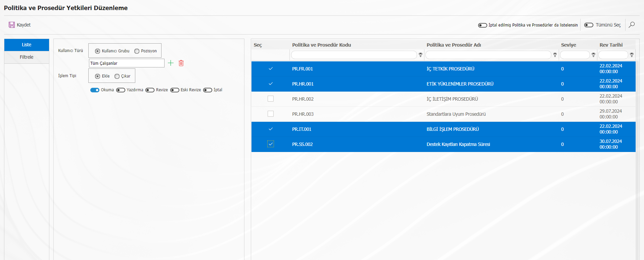Click the Seç column header
Image resolution: width=644 pixels, height=260 pixels.
point(258,45)
